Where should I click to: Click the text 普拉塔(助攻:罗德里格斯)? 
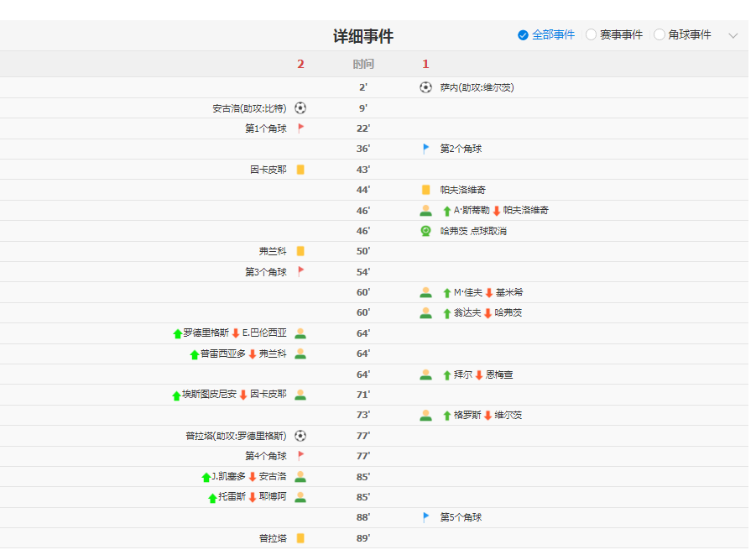[x=236, y=436]
